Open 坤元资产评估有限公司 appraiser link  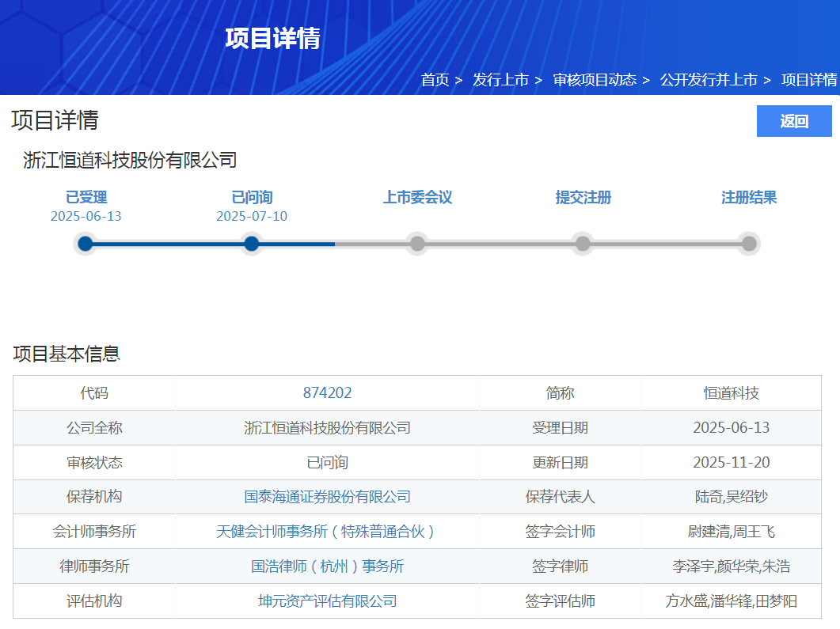click(327, 601)
